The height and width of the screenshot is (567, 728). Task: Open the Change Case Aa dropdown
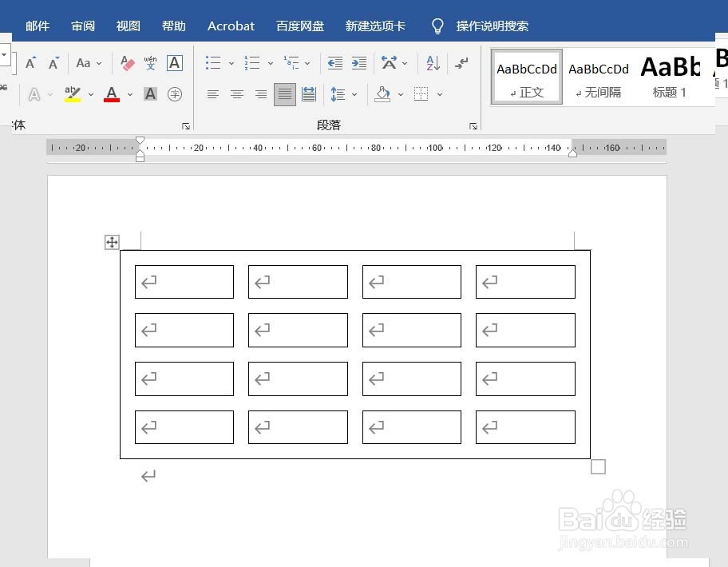[89, 63]
